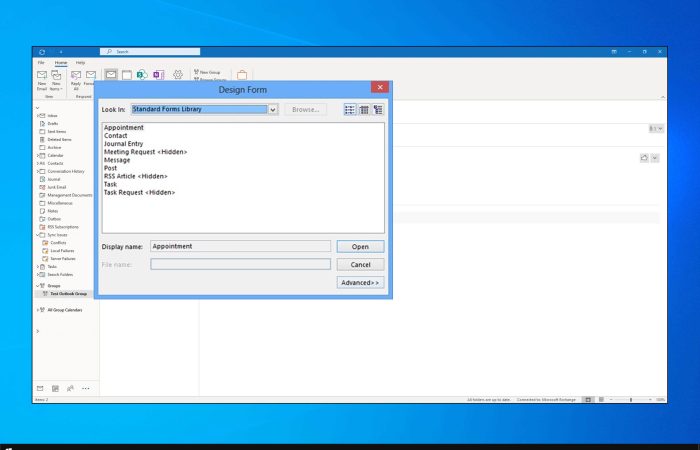Select the Appointment form

click(x=124, y=128)
